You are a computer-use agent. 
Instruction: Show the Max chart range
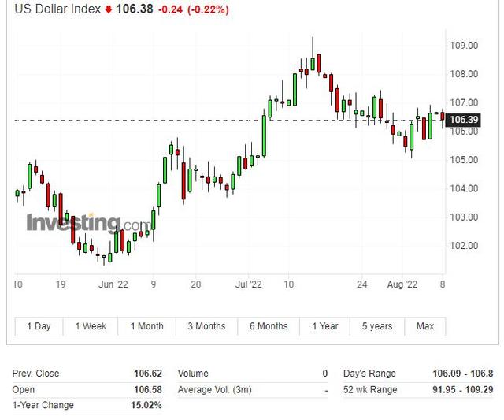pos(425,326)
